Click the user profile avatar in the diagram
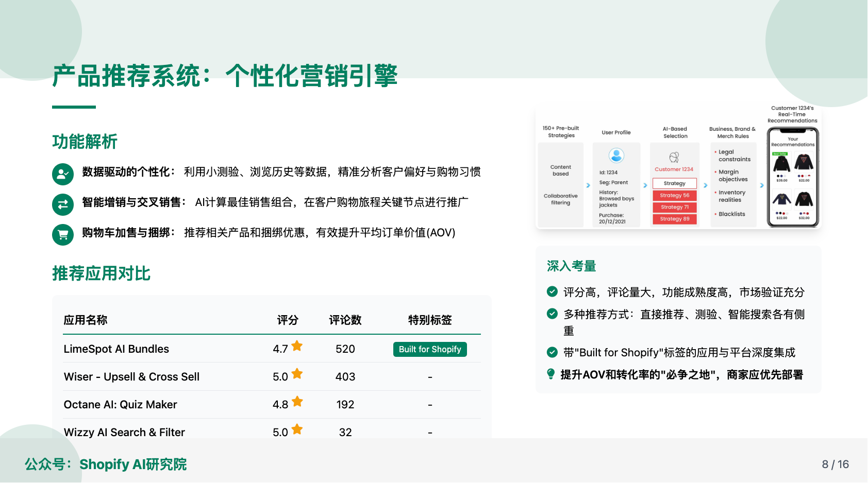The image size is (868, 483). click(616, 155)
